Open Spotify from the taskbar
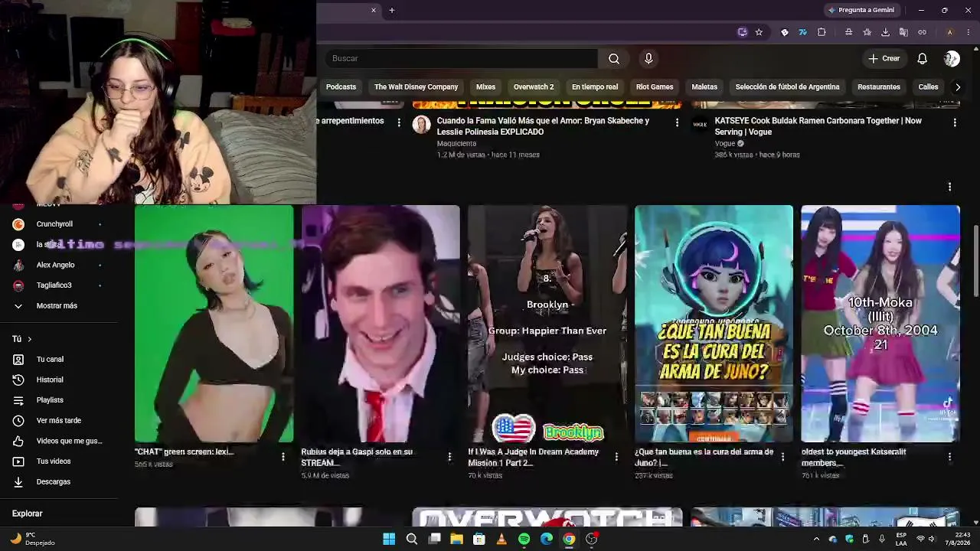This screenshot has width=980, height=551. tap(524, 539)
